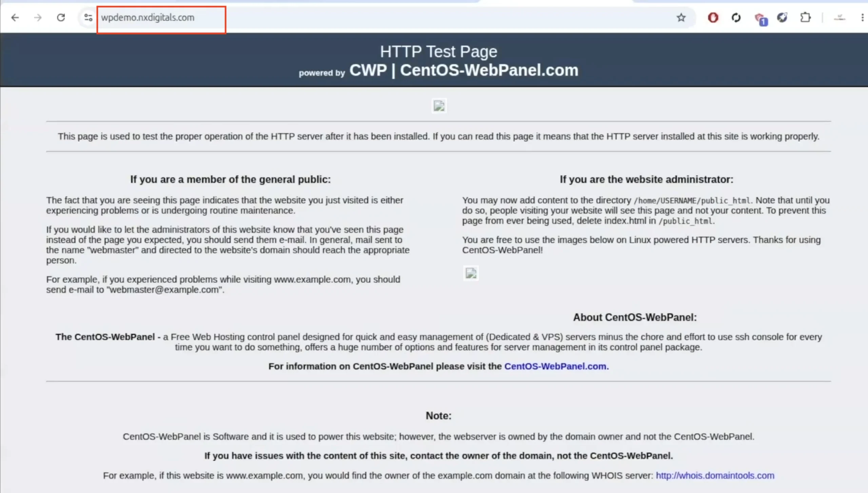This screenshot has height=493, width=868.
Task: Click the browser forward arrow
Action: (x=38, y=17)
